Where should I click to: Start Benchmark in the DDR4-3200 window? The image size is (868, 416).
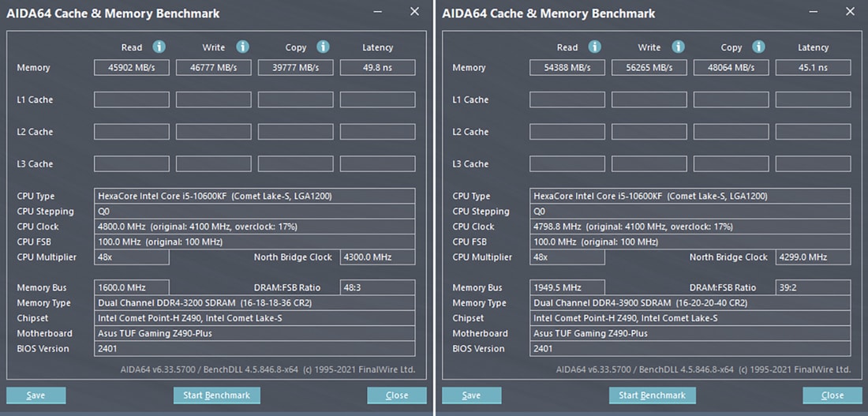216,395
